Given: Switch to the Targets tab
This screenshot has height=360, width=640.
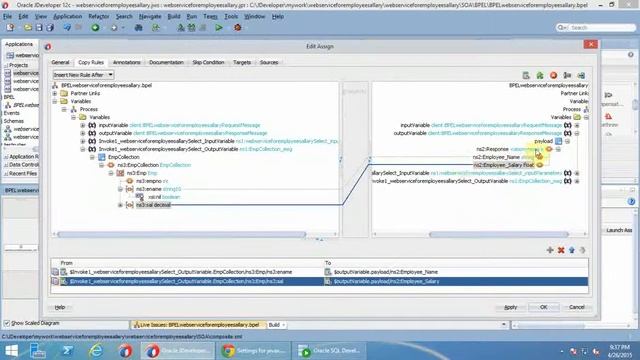Looking at the screenshot, I should [x=242, y=62].
